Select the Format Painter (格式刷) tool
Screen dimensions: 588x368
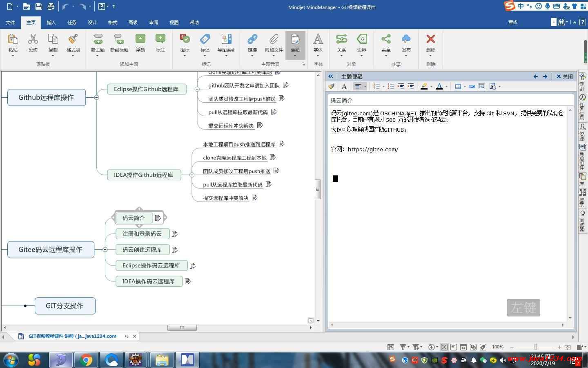click(73, 39)
